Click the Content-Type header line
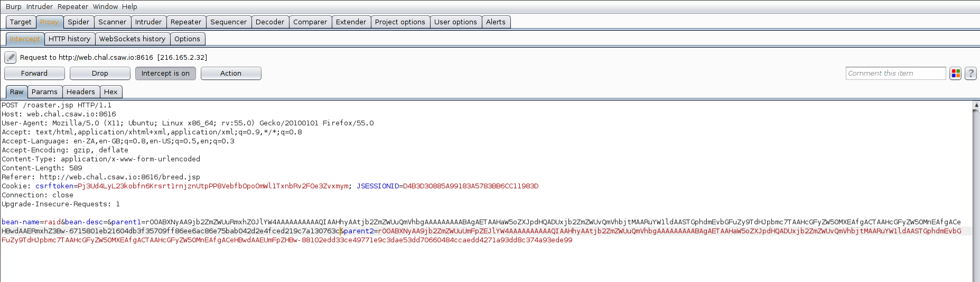980x282 pixels. pyautogui.click(x=101, y=159)
